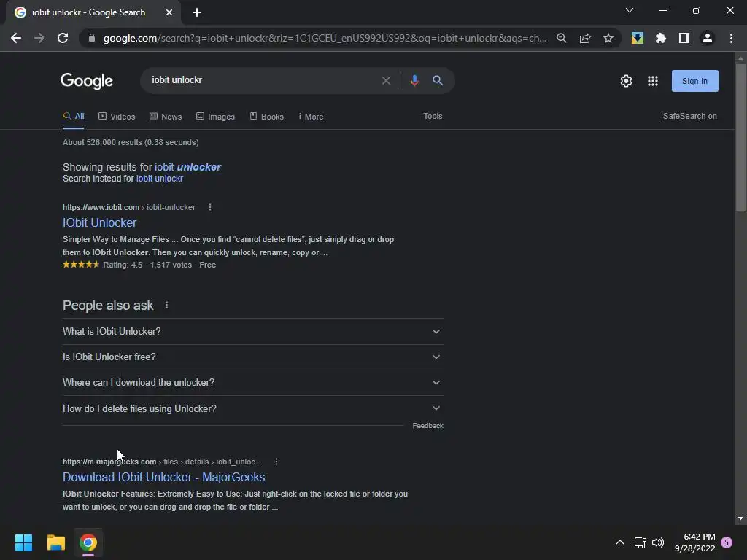Switch to the Images tab
Screen dimensions: 747x560
point(215,116)
